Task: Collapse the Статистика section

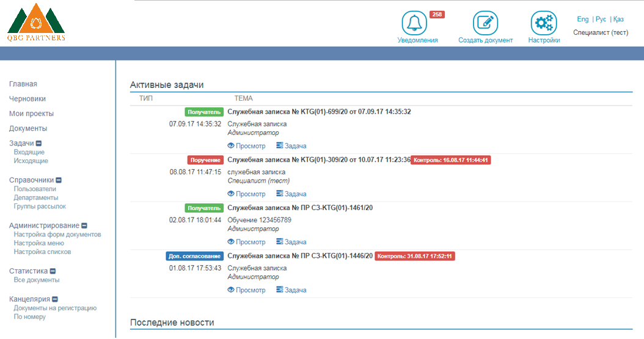Action: (x=53, y=271)
